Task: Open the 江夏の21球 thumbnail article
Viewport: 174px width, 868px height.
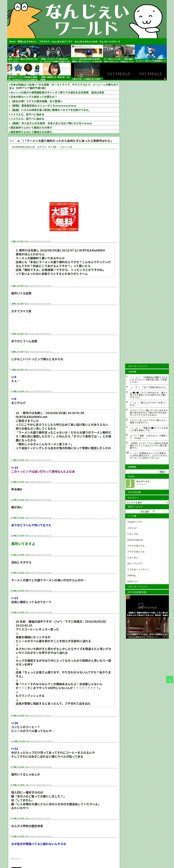Action: click(87, 72)
